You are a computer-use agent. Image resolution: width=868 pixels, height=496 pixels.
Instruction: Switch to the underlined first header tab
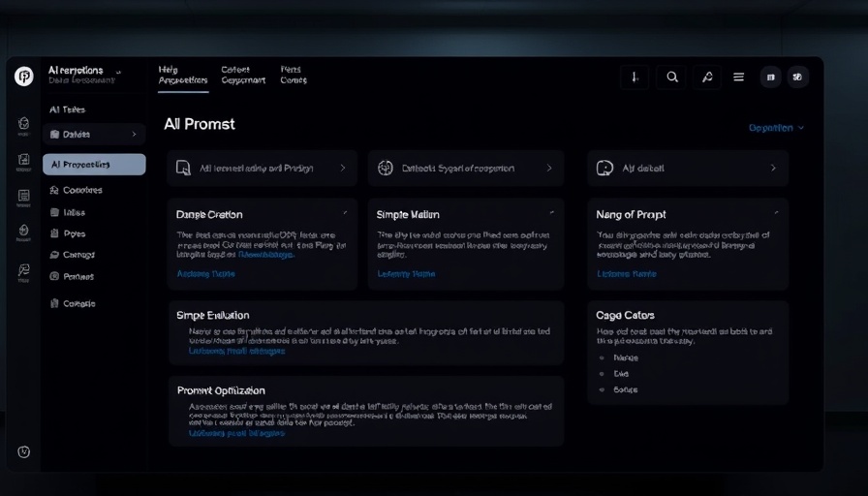[183, 75]
